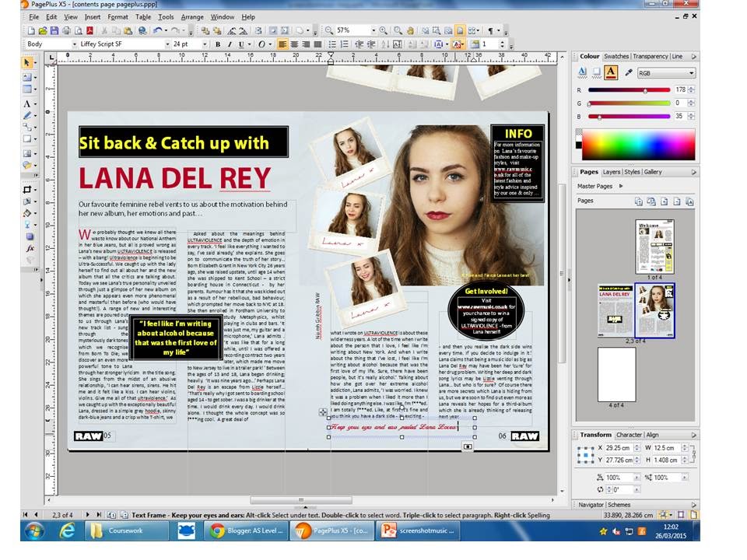
Task: Select the Pen drawing tool
Action: click(27, 116)
